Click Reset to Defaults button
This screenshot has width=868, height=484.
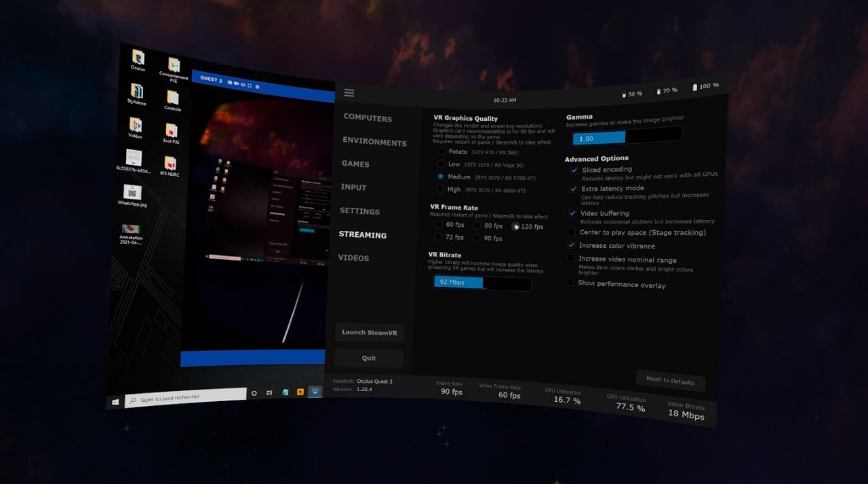(670, 381)
